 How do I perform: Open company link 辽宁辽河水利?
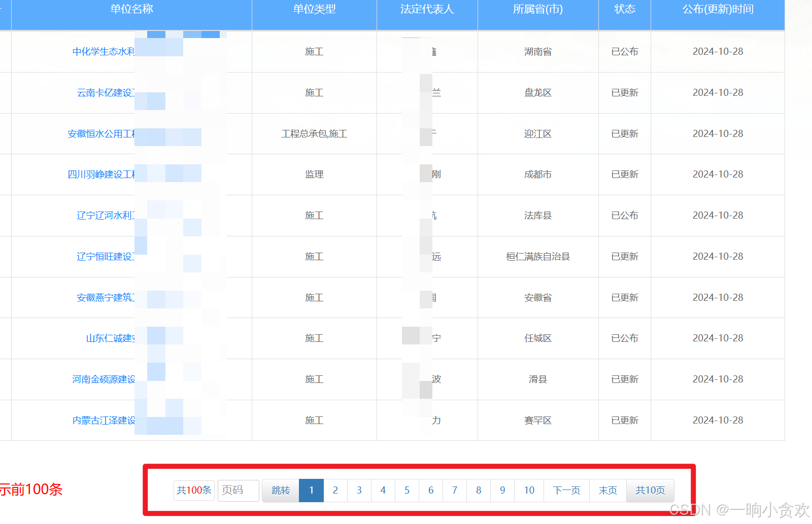click(106, 216)
